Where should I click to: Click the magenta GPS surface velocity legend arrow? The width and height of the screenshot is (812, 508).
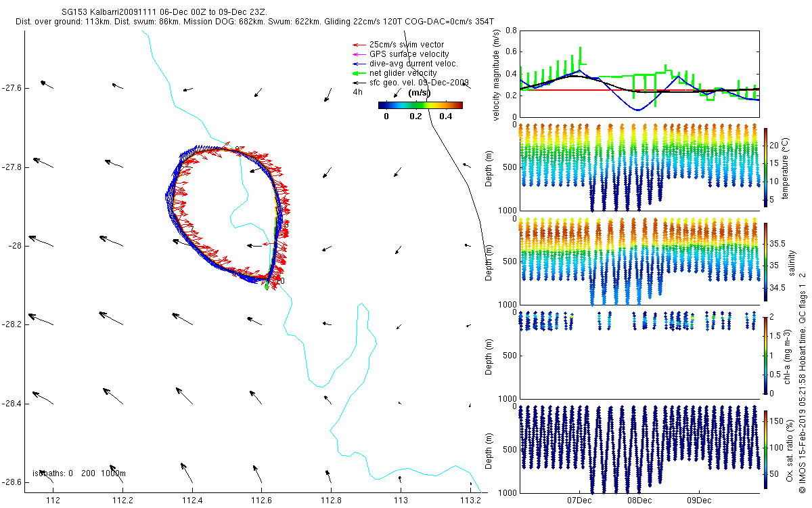click(x=359, y=54)
